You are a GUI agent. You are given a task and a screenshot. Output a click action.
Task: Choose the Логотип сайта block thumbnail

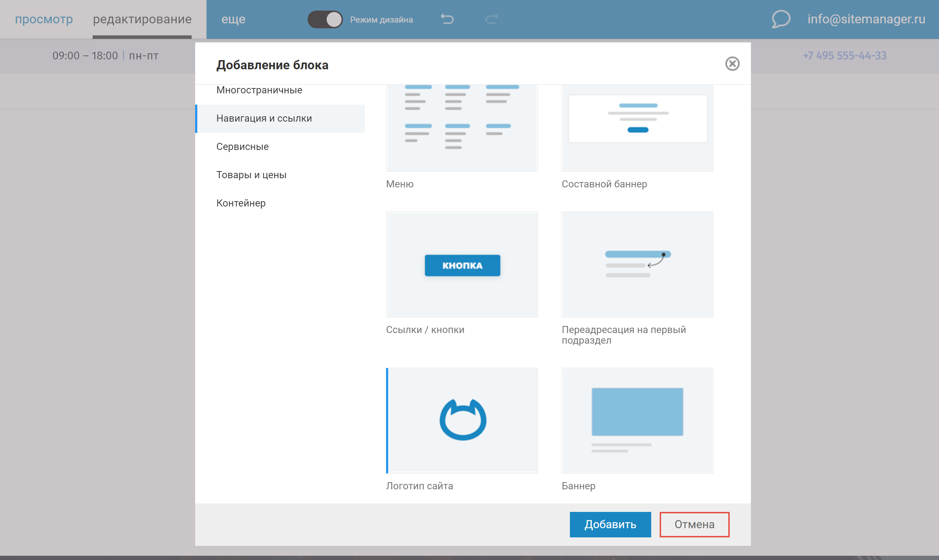[x=462, y=421]
